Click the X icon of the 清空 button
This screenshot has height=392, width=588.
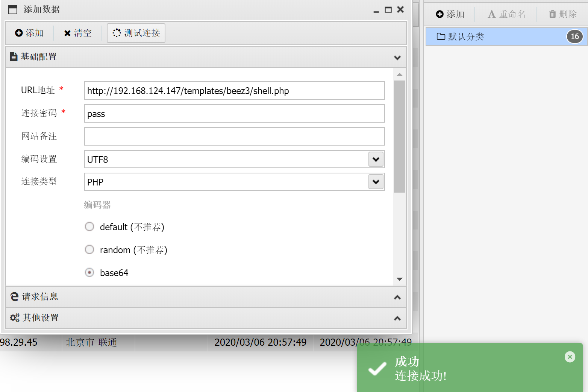click(68, 33)
